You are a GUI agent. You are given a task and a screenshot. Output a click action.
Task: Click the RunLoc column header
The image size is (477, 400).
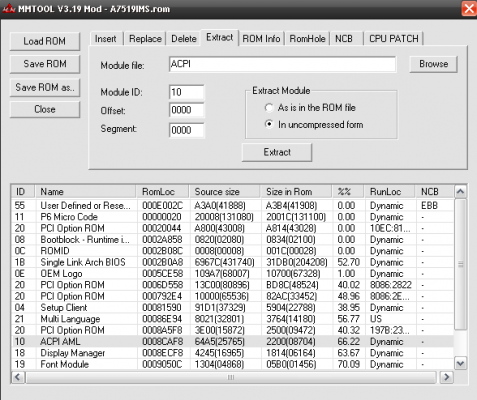(x=390, y=192)
